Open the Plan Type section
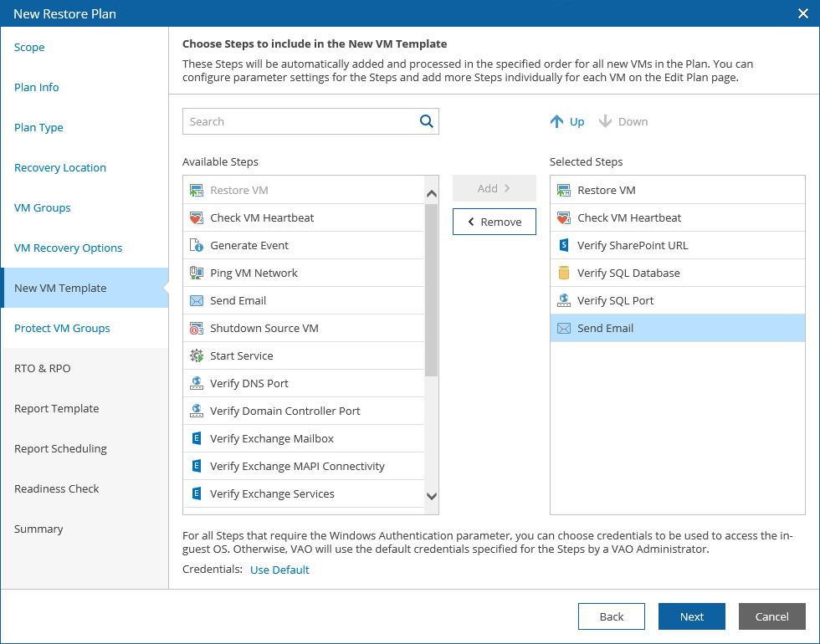Screen dimensions: 820x644 click(38, 128)
